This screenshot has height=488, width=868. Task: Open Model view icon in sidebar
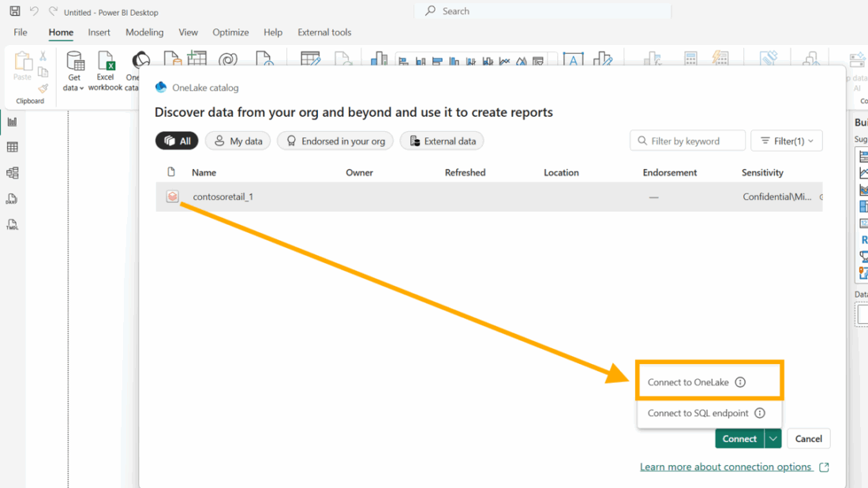point(12,173)
